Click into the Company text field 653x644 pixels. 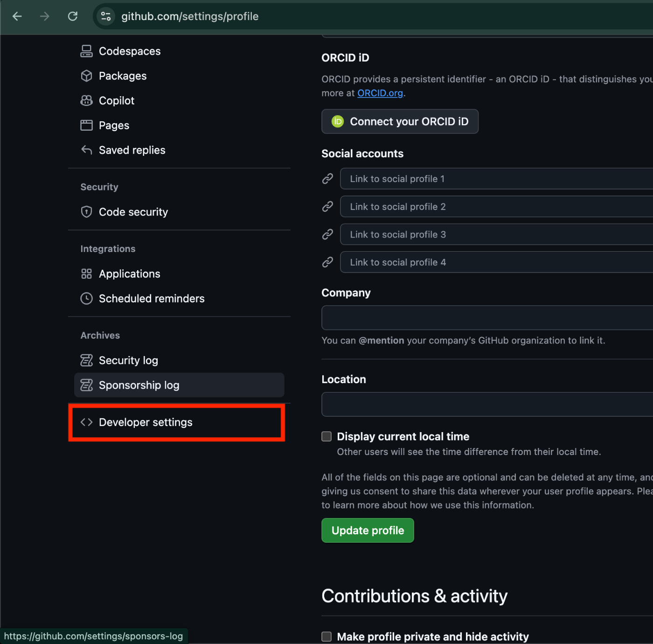(487, 318)
